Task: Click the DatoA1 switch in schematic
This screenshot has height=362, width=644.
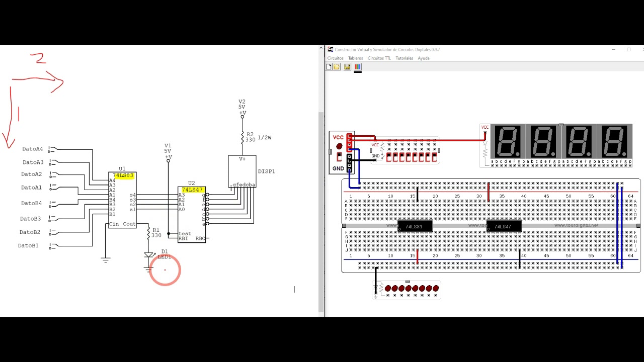Action: point(53,188)
